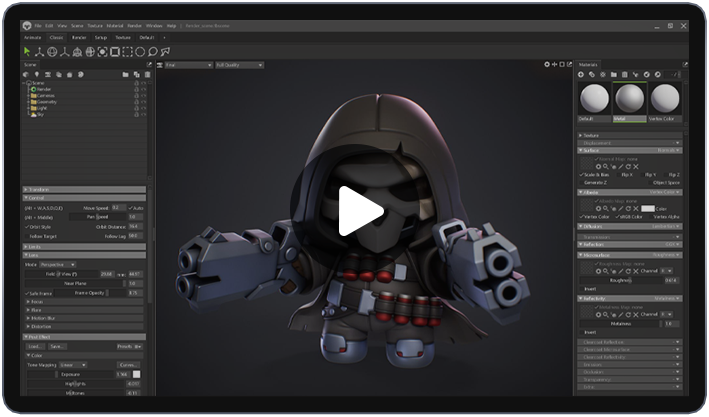Click the Orbit Distance value field

tap(135, 227)
